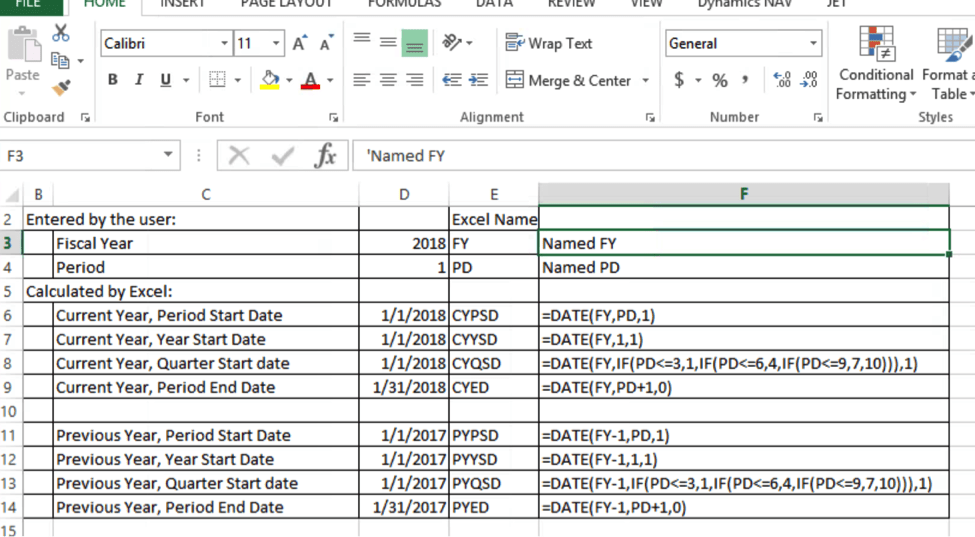Click in the formula bar text
This screenshot has width=975, height=537.
click(406, 155)
